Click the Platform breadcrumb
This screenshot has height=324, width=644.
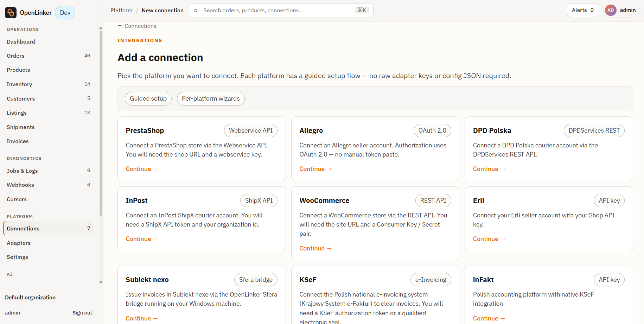pyautogui.click(x=121, y=11)
